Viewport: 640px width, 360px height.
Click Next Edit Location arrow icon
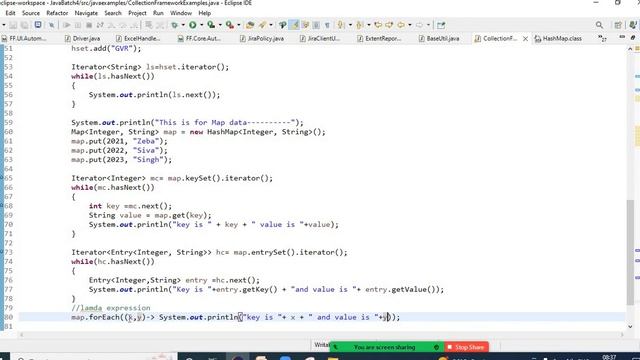(389, 25)
